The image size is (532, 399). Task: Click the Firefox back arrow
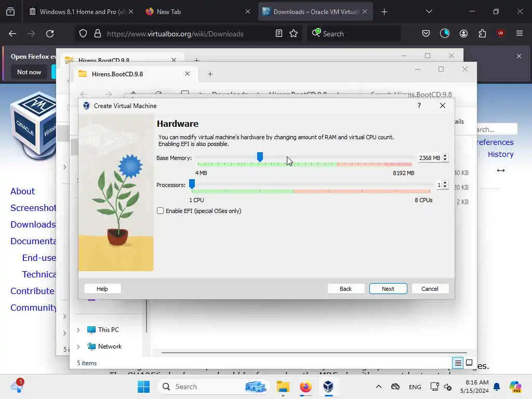tap(12, 34)
